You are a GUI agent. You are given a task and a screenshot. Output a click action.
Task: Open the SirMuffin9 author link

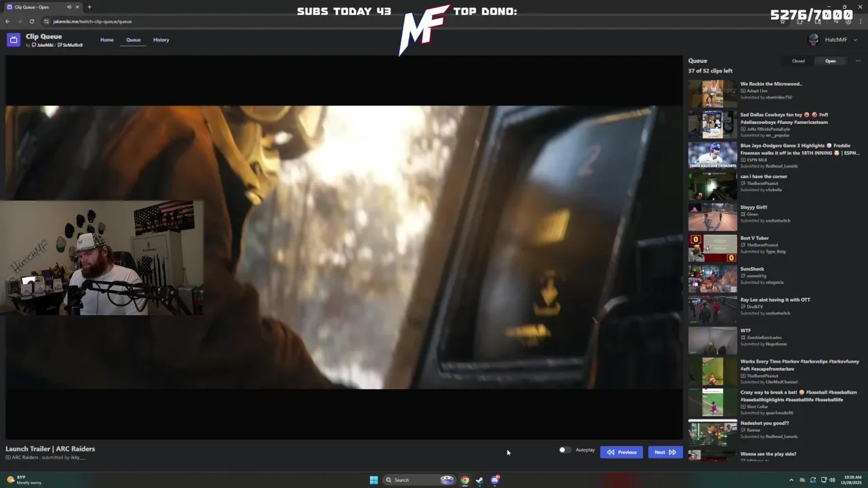[x=72, y=45]
